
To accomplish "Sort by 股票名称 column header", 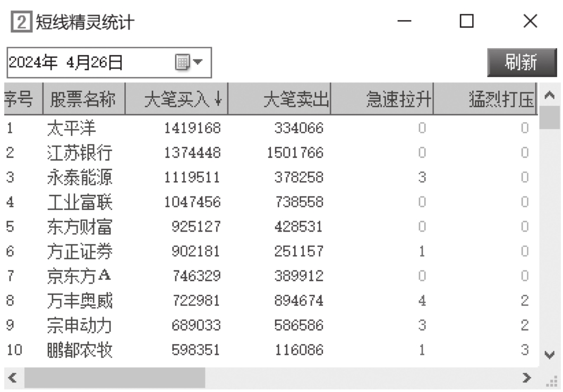I will [84, 99].
